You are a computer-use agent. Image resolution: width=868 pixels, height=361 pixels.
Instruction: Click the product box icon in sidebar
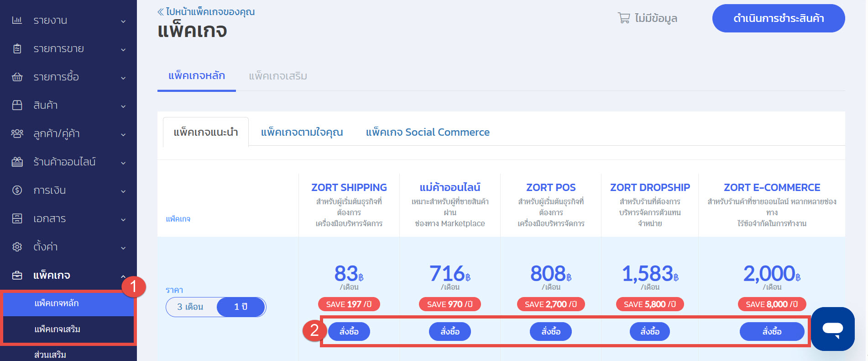click(x=17, y=105)
